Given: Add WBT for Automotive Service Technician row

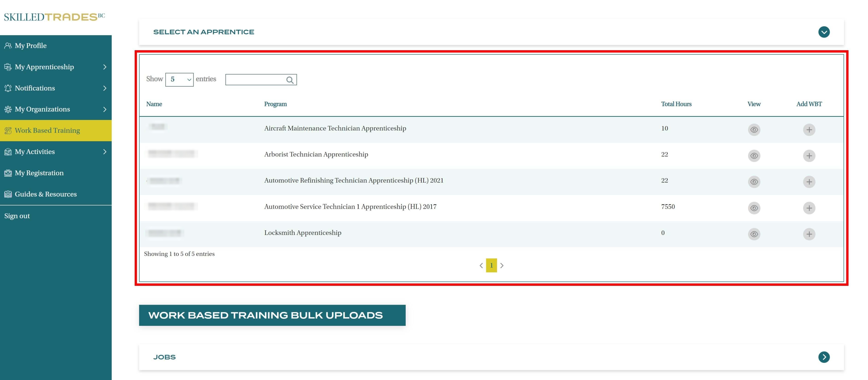Looking at the screenshot, I should 809,208.
